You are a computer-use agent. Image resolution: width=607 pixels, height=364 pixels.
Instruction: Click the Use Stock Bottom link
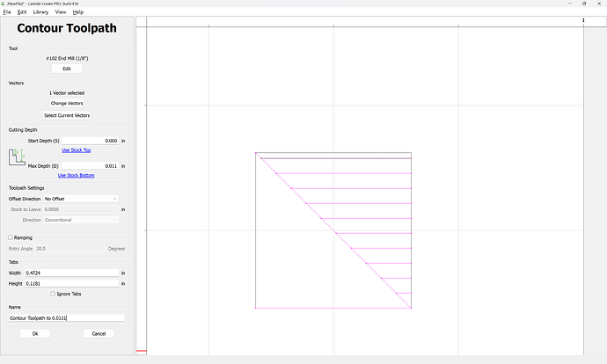(x=75, y=175)
